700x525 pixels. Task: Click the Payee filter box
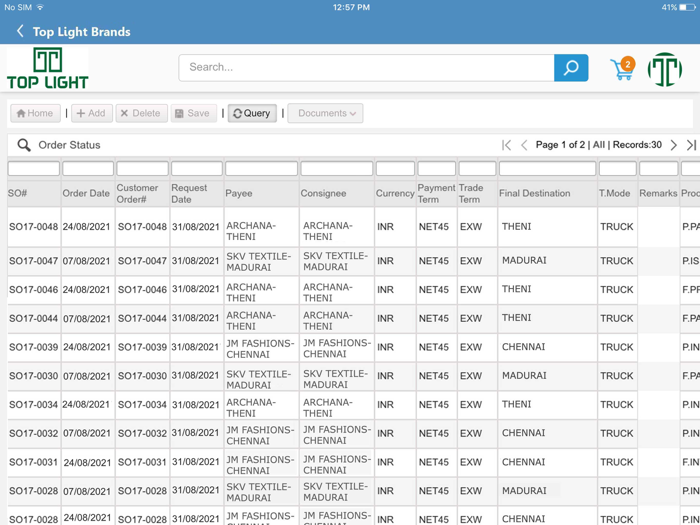tap(262, 168)
